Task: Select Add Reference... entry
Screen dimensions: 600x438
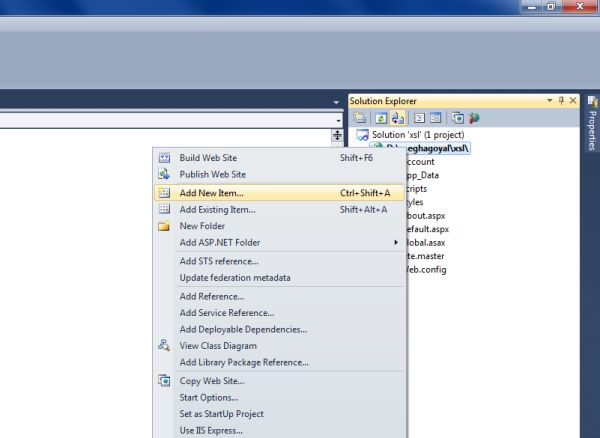Action: click(x=279, y=296)
